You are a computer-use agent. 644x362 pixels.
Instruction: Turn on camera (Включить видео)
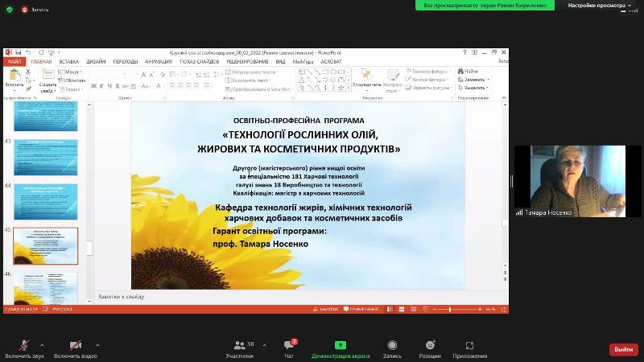[x=76, y=349]
